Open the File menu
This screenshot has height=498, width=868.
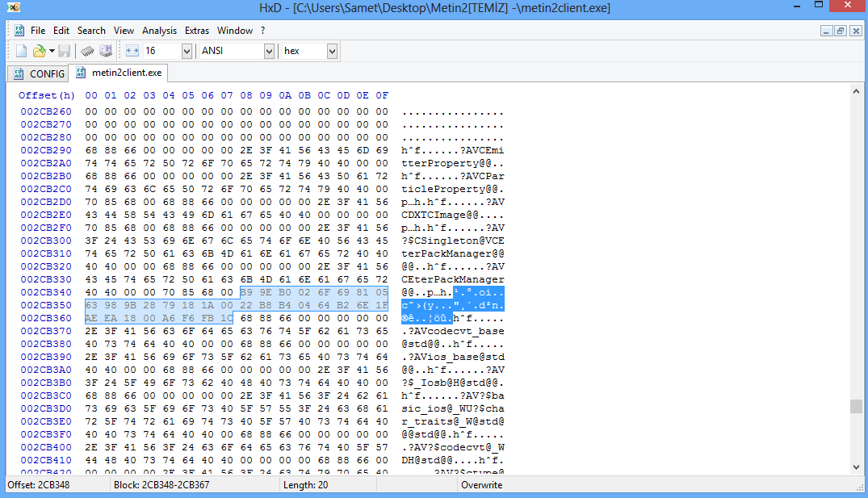coord(38,31)
